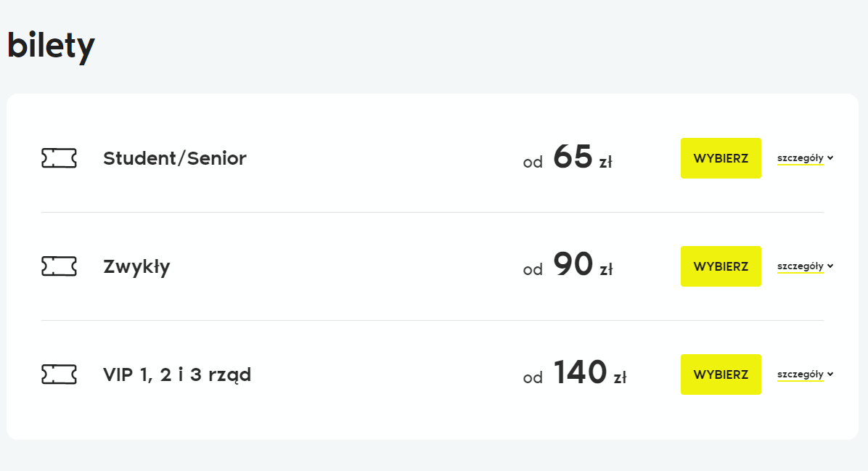Click the chevron arrow beside Student/Senior szczegóły
The image size is (868, 471).
(x=830, y=157)
